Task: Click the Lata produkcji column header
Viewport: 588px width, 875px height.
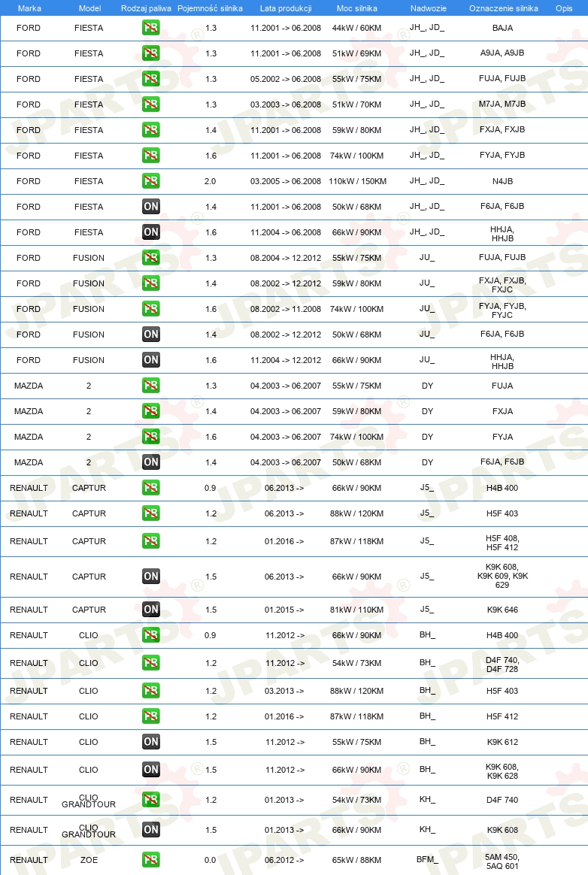Action: click(x=285, y=8)
